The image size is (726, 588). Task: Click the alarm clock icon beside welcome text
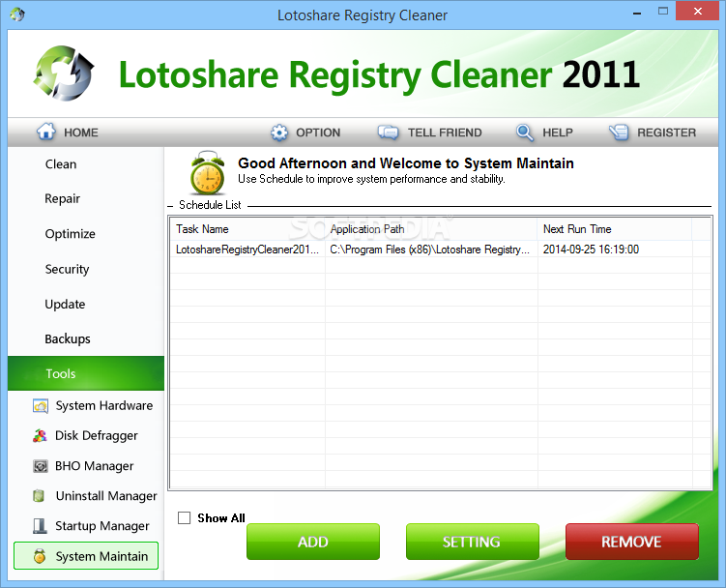coord(208,172)
